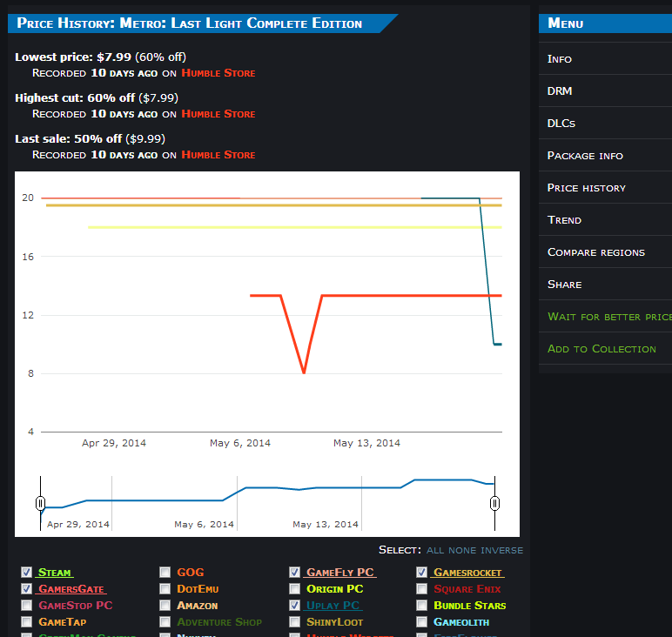Open Humble Store link under Last sale

[218, 155]
